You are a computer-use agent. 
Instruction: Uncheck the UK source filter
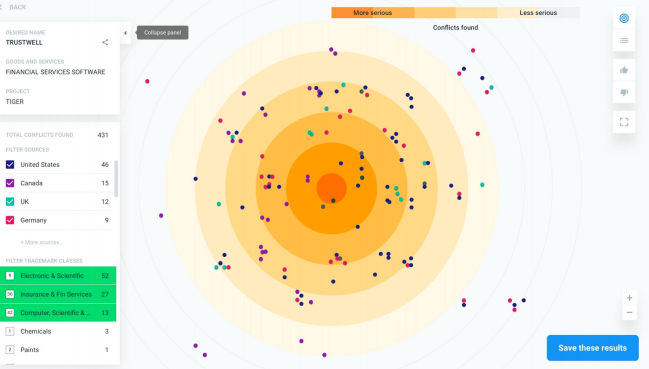coord(10,201)
